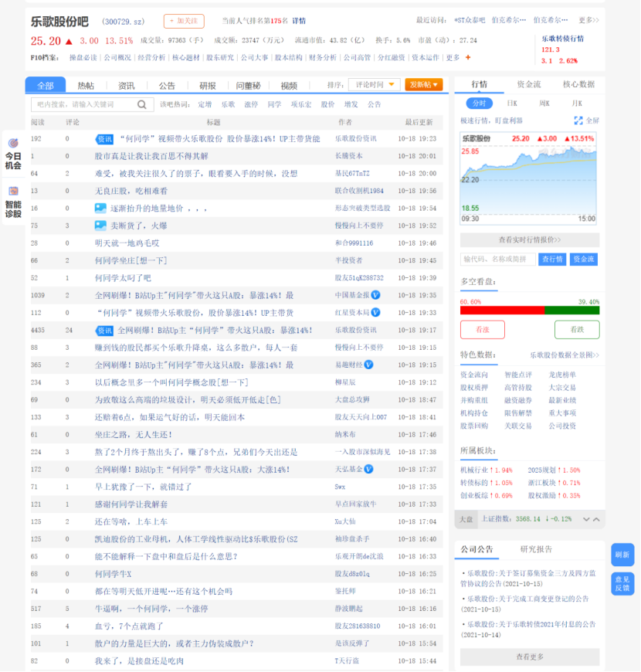Open post 何同学太叼了吧

click(x=123, y=278)
